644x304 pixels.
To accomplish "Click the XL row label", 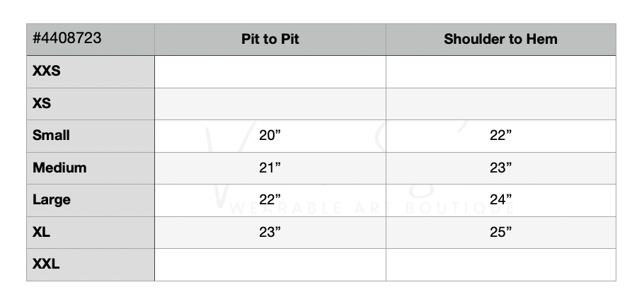I will click(41, 232).
